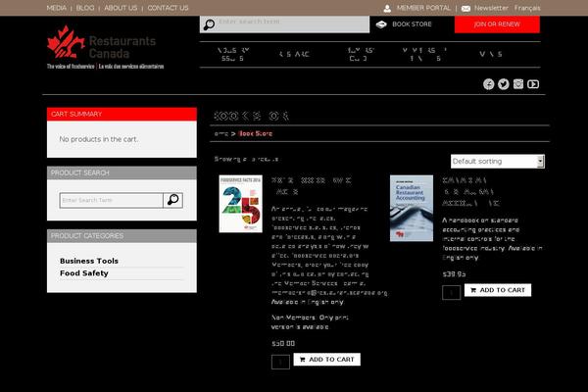588x392 pixels.
Task: Open the Foodservice Facts cover thumbnail
Action: tap(241, 204)
